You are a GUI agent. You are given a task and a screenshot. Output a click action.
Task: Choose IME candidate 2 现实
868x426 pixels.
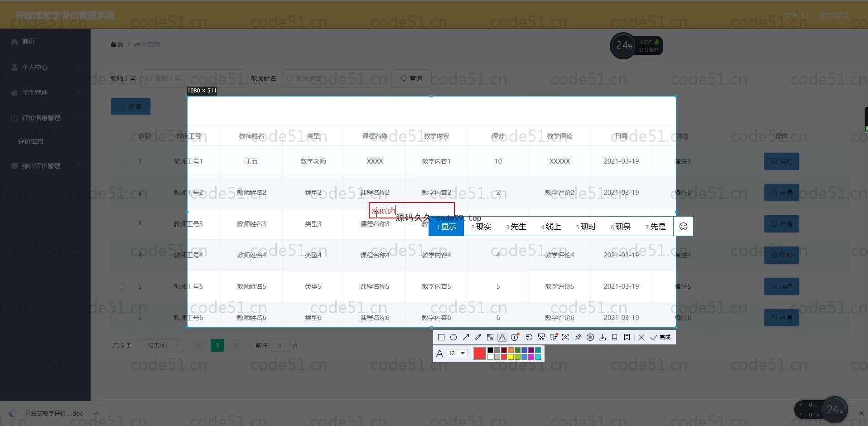[481, 227]
